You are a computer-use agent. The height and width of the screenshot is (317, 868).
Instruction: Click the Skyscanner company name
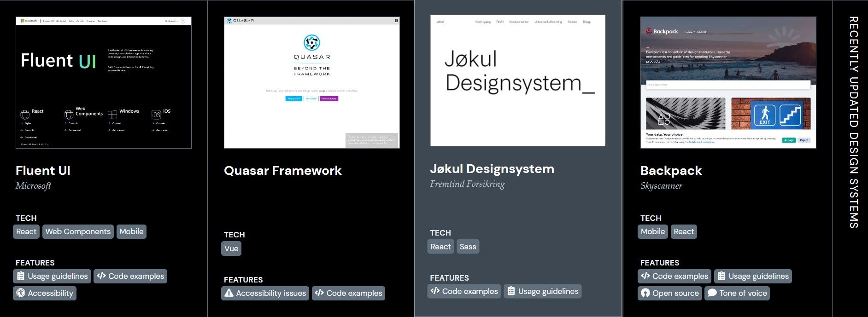[x=661, y=186]
